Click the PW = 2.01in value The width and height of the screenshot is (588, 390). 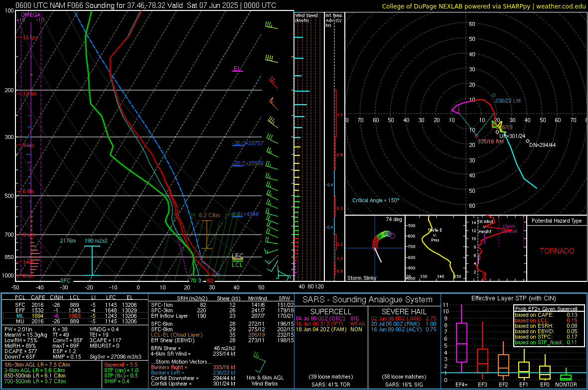pyautogui.click(x=19, y=329)
